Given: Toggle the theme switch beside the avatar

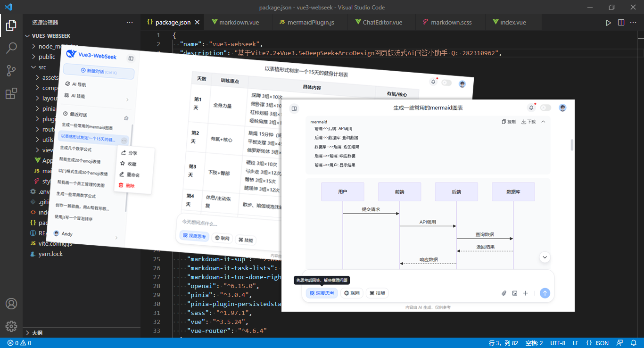Looking at the screenshot, I should point(545,108).
